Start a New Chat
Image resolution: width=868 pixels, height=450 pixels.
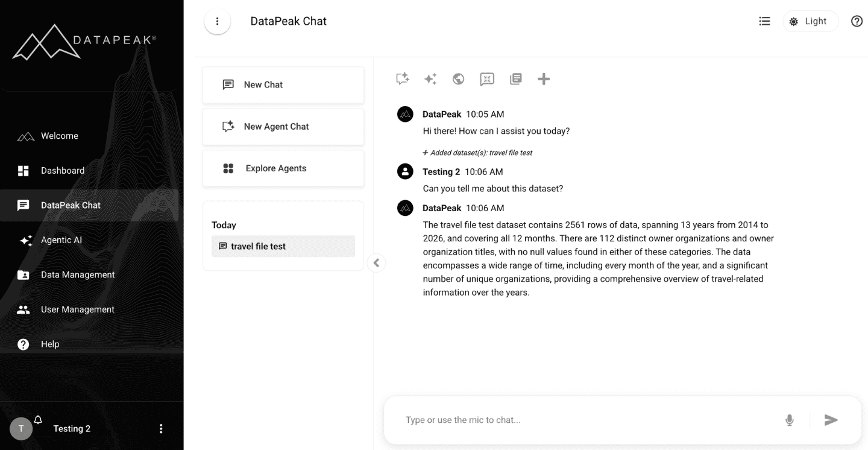tap(283, 85)
